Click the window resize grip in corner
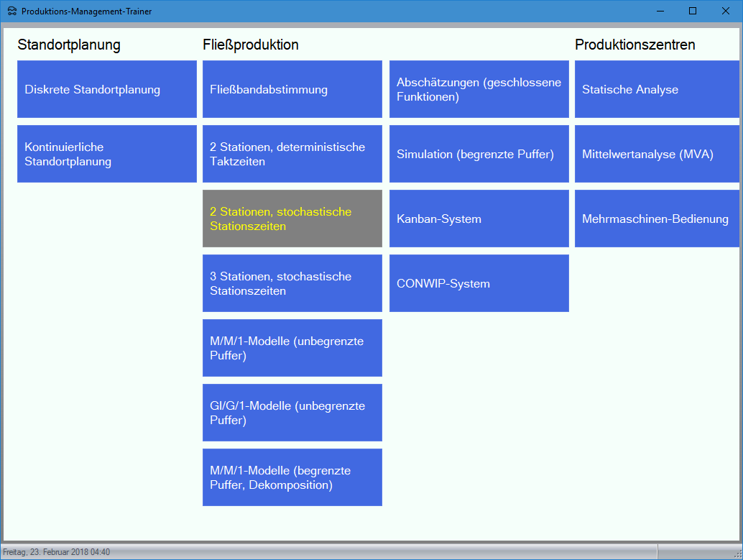This screenshot has height=560, width=743. [x=737, y=554]
